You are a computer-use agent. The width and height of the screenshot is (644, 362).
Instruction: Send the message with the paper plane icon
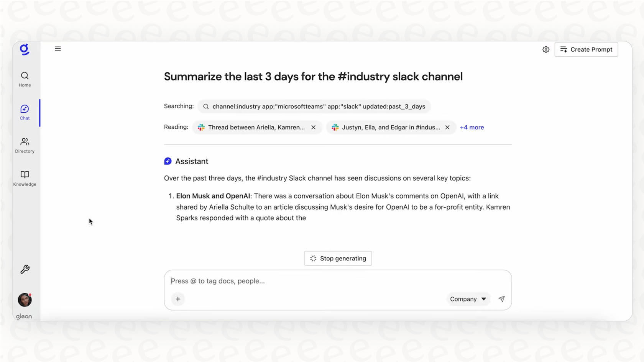[501, 299]
